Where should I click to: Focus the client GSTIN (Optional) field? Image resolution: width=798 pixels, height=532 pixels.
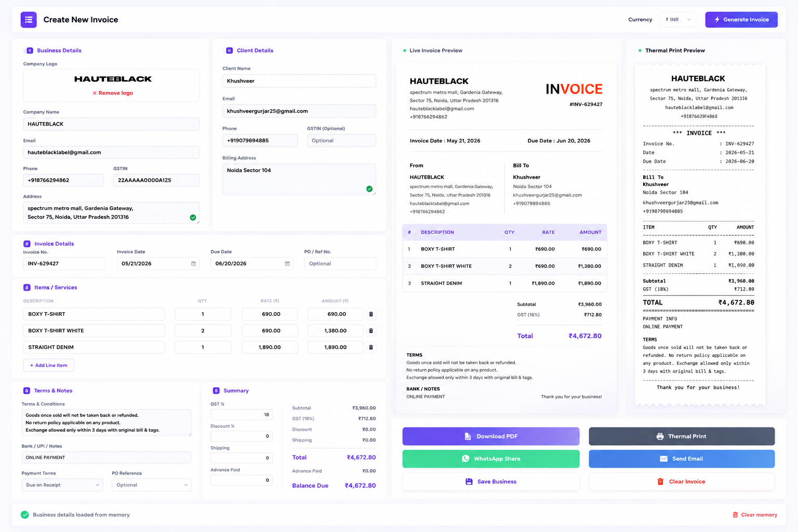click(341, 141)
